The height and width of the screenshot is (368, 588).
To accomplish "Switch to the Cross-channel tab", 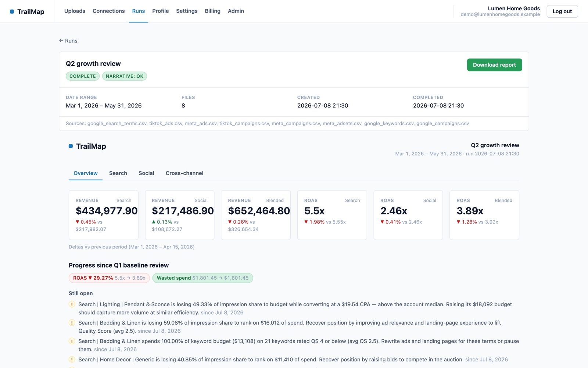I will click(x=184, y=173).
